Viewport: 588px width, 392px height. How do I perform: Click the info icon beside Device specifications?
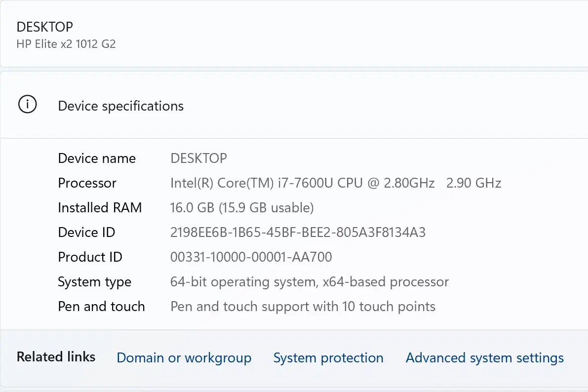point(27,105)
